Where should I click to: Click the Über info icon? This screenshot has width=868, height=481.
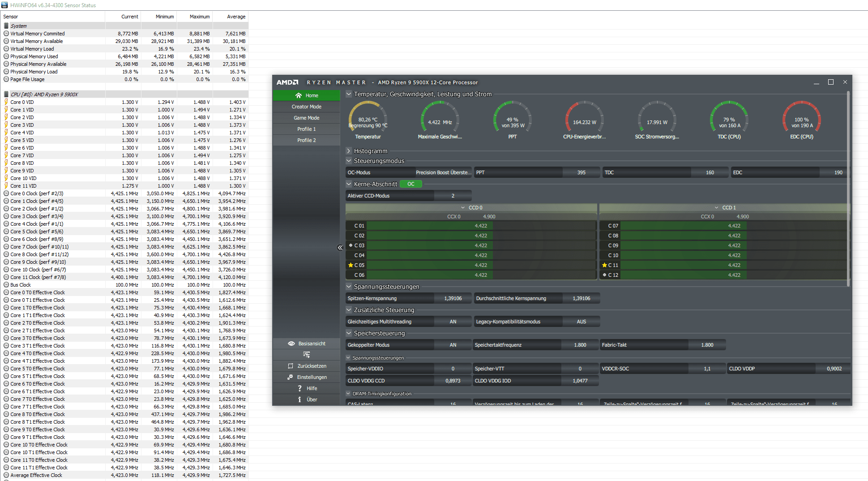[299, 399]
